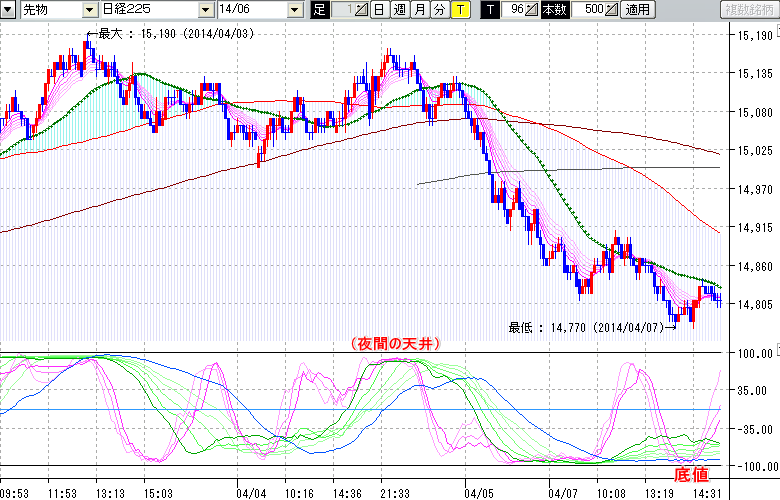Toggle the yellow T tick chart button
Image resolution: width=780 pixels, height=500 pixels.
click(x=459, y=10)
